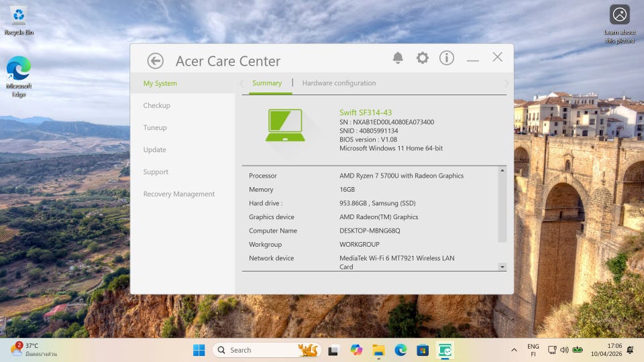Expand hidden system tray icons
Screen dimensions: 644x362
[514, 350]
